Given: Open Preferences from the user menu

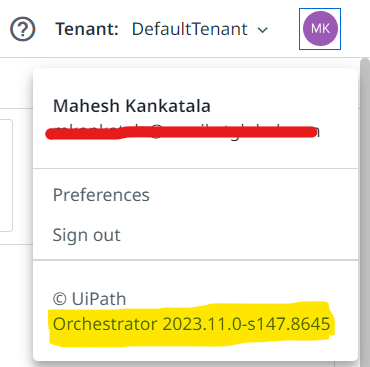Looking at the screenshot, I should (101, 195).
